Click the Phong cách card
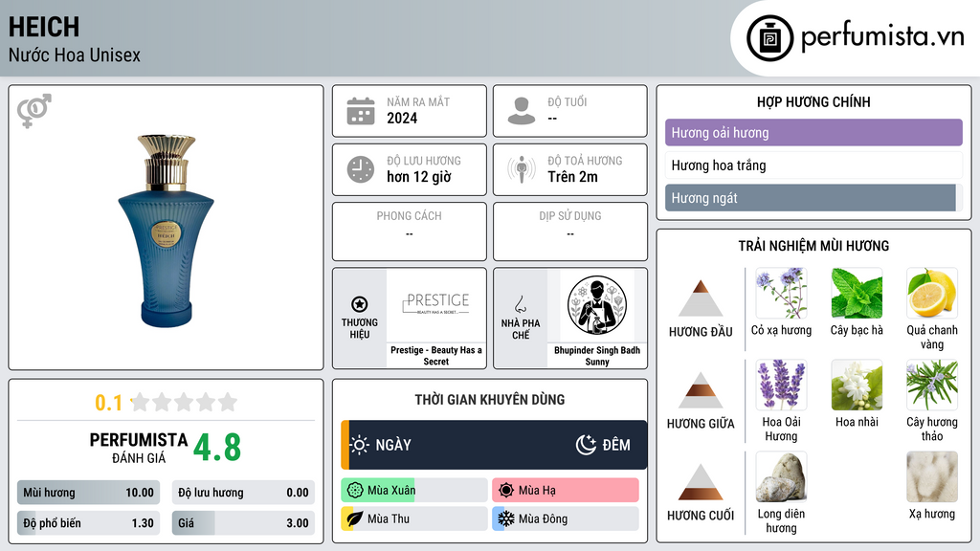The width and height of the screenshot is (980, 551). (410, 231)
